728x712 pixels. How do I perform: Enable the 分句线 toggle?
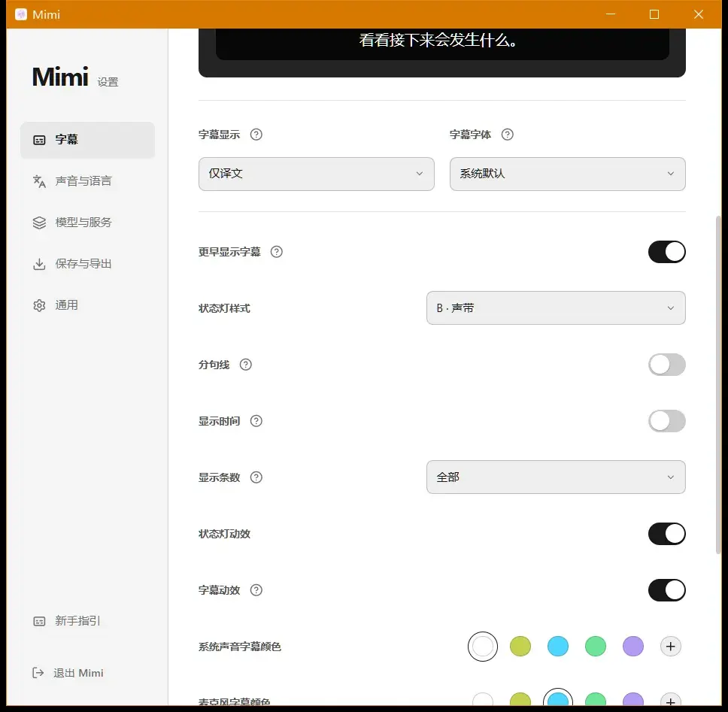point(667,365)
